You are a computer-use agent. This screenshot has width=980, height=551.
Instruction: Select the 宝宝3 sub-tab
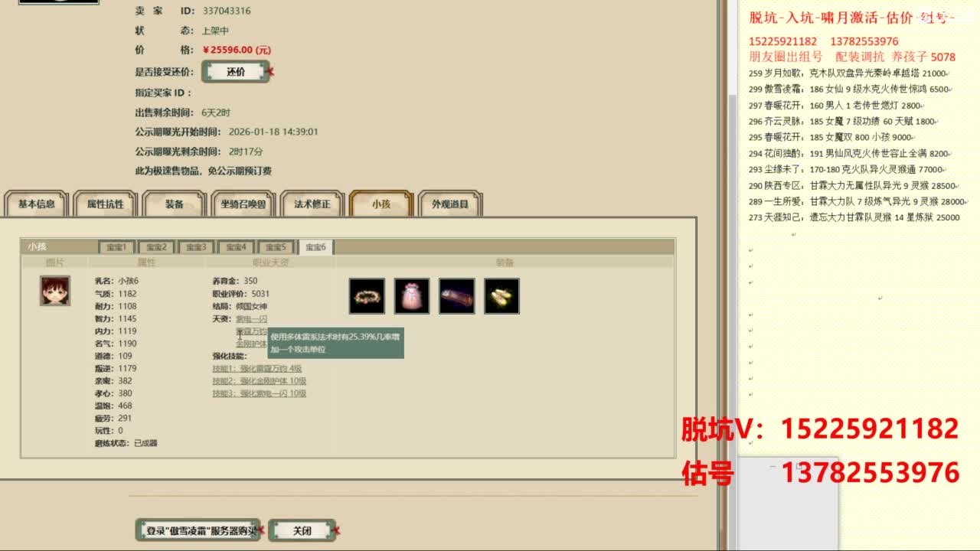coord(196,247)
